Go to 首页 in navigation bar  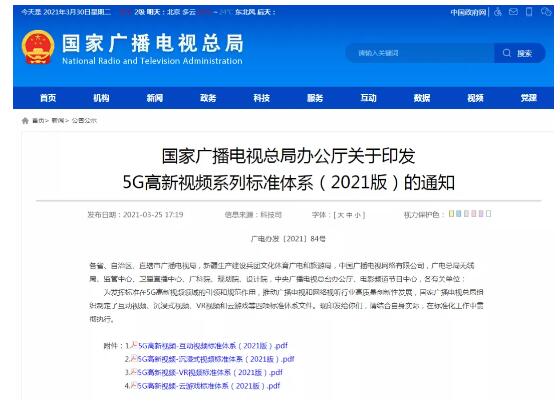pyautogui.click(x=48, y=98)
